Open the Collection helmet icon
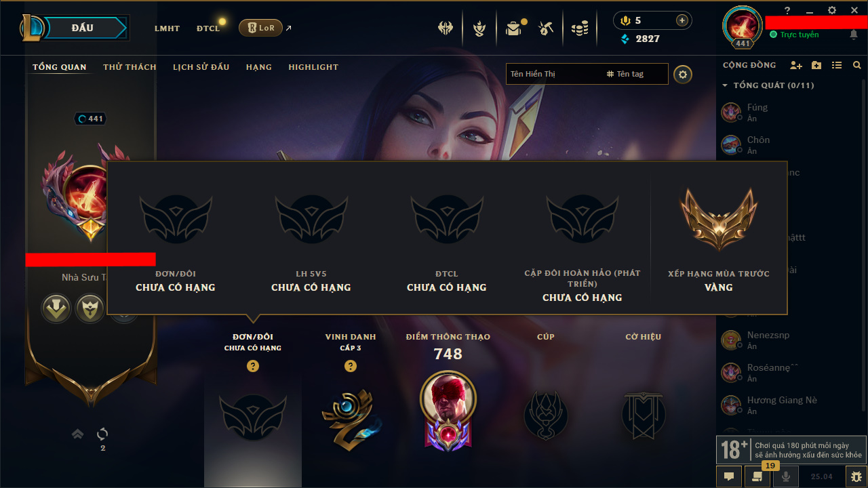This screenshot has height=488, width=868. click(x=446, y=28)
